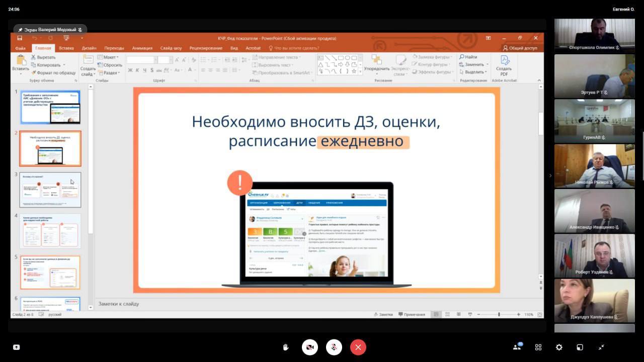Select the triangle shape in shapes gallery
The height and width of the screenshot is (362, 644).
(321, 64)
